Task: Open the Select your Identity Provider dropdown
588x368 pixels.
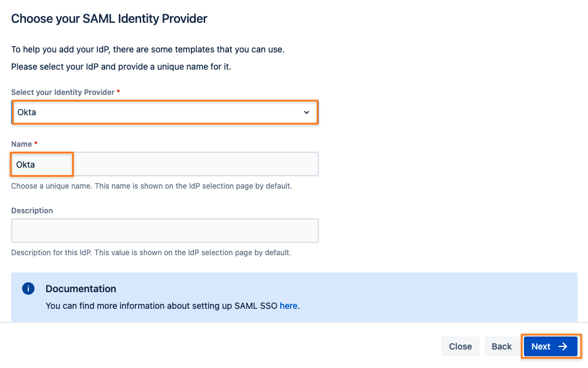Action: [x=165, y=112]
